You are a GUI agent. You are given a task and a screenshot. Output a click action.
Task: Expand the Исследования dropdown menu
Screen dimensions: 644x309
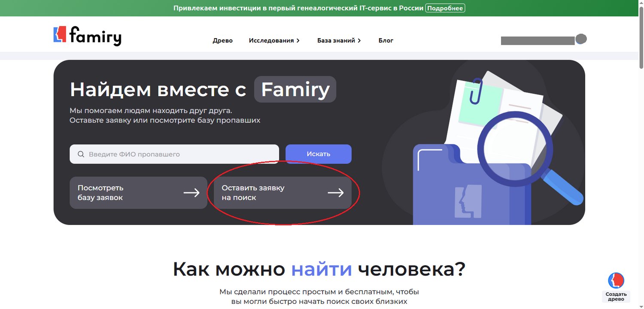click(274, 40)
